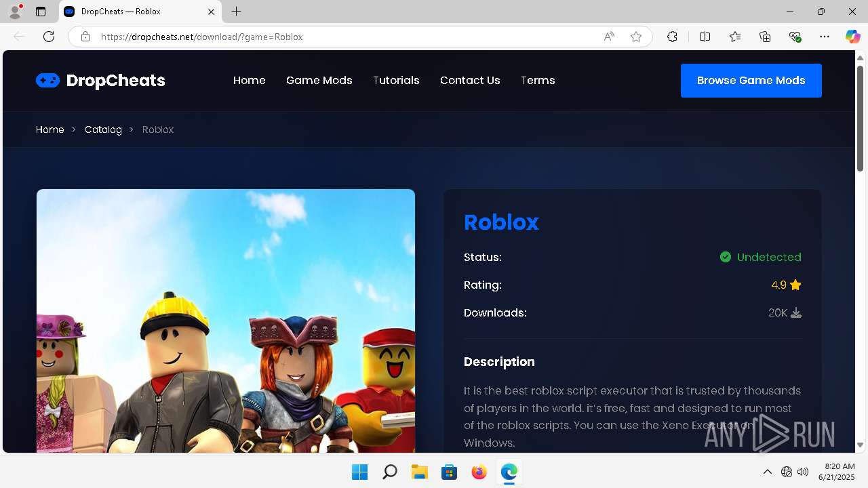Click Browse Game Mods button

click(x=751, y=81)
